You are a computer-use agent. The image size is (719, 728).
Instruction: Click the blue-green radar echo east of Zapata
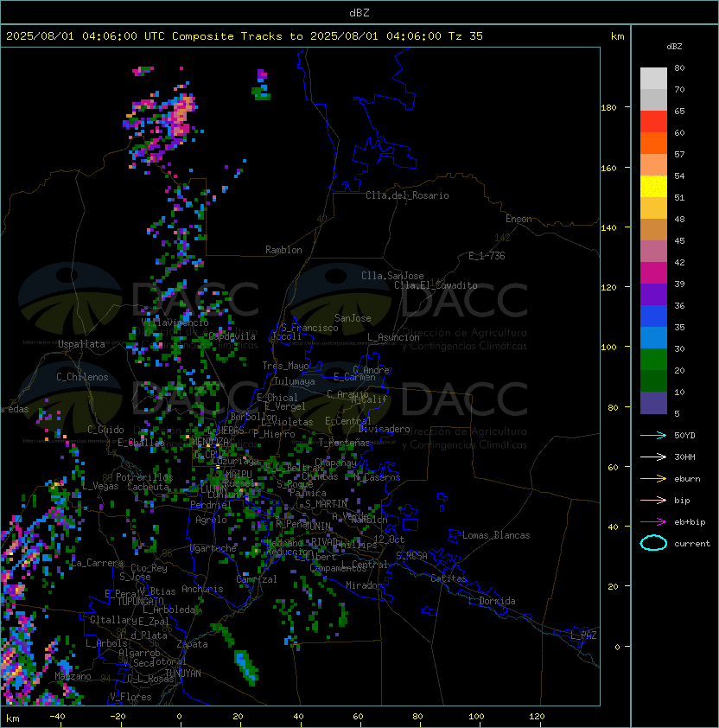[x=245, y=667]
